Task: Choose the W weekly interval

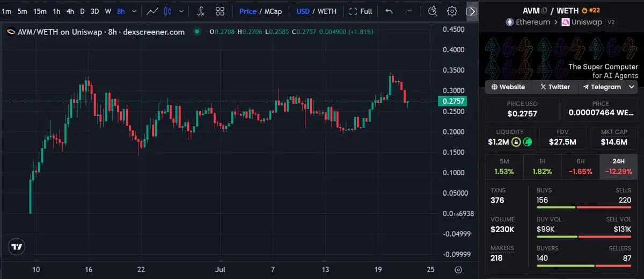Action: 108,11
